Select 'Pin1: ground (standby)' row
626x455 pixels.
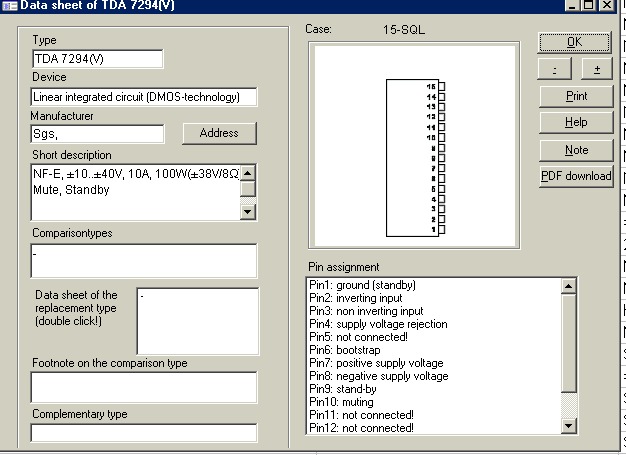click(434, 285)
